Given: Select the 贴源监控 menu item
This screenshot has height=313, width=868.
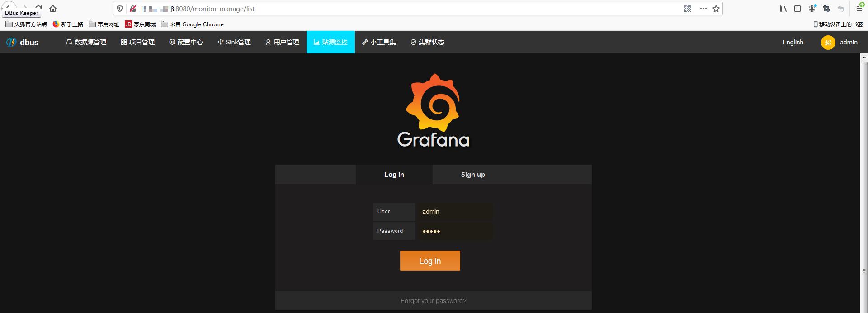Looking at the screenshot, I should click(x=330, y=42).
